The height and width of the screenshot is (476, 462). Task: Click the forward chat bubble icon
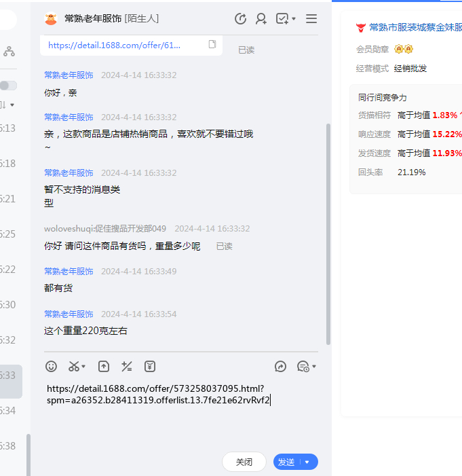(280, 367)
